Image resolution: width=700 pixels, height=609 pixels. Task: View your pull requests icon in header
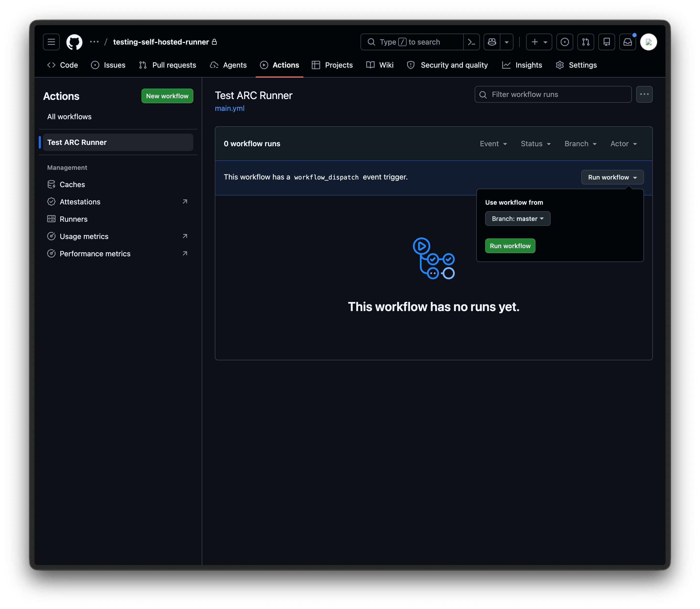(x=586, y=42)
